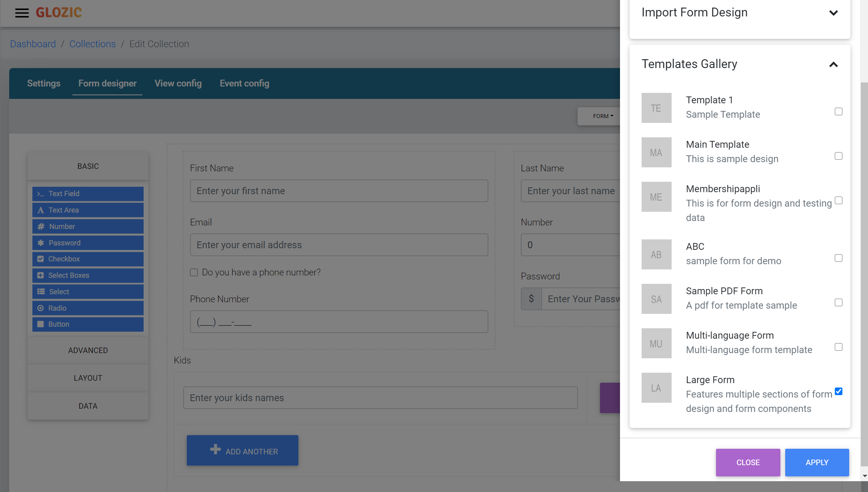Click the Text Field terminal icon
This screenshot has height=492, width=868.
coord(40,194)
